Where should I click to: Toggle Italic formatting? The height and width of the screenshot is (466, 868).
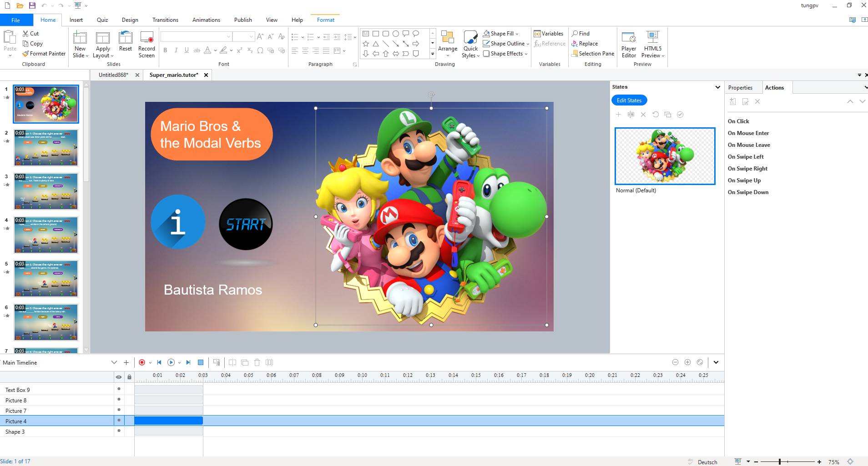tap(176, 50)
